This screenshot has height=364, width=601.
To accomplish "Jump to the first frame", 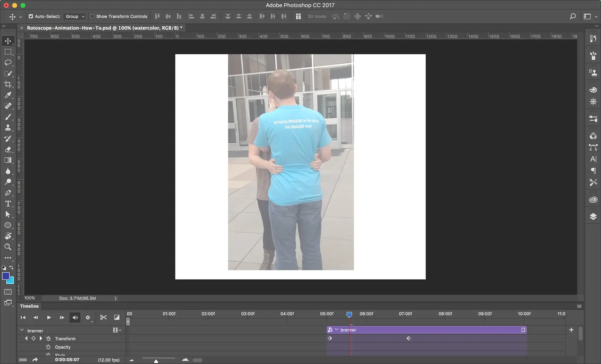I will coord(23,317).
